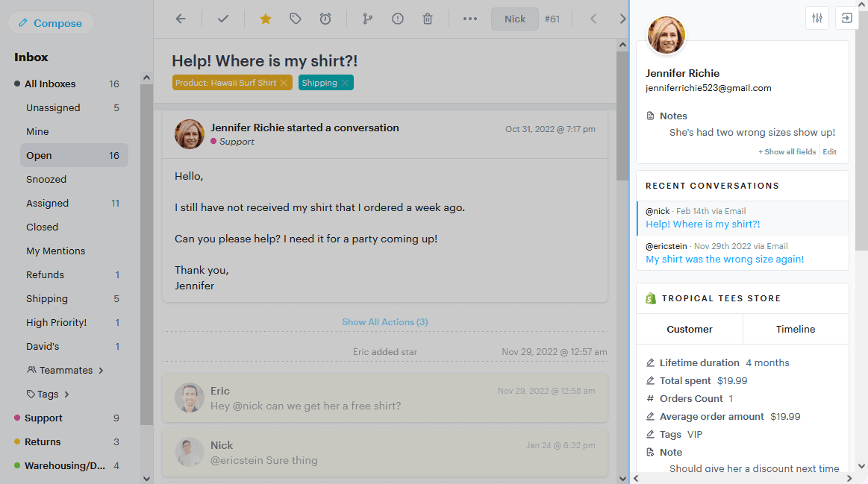Collapse the right customer sidebar panel

[846, 17]
